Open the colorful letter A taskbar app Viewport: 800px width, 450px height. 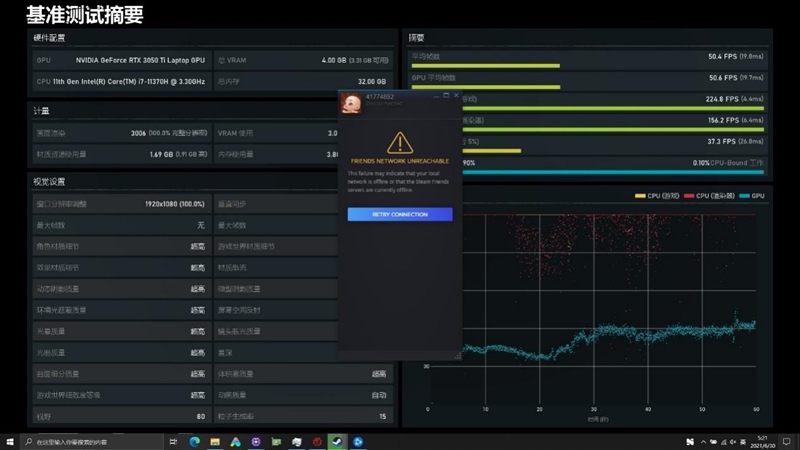(x=235, y=442)
